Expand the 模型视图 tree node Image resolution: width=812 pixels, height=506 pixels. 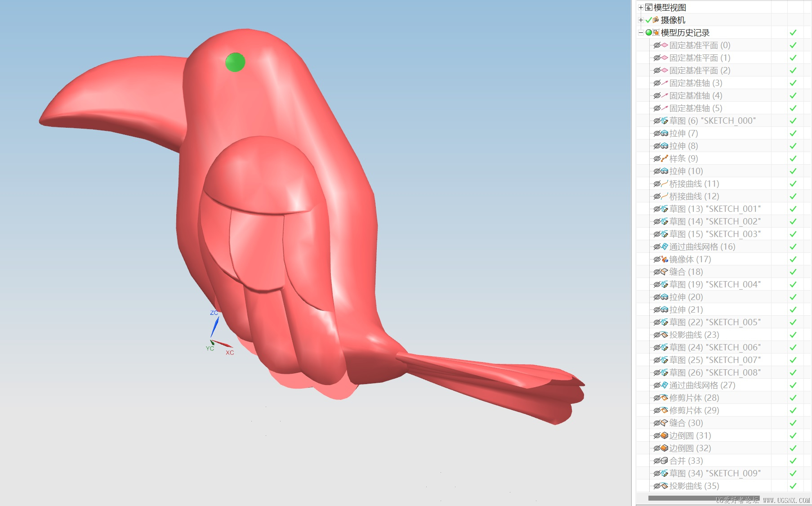tap(641, 8)
